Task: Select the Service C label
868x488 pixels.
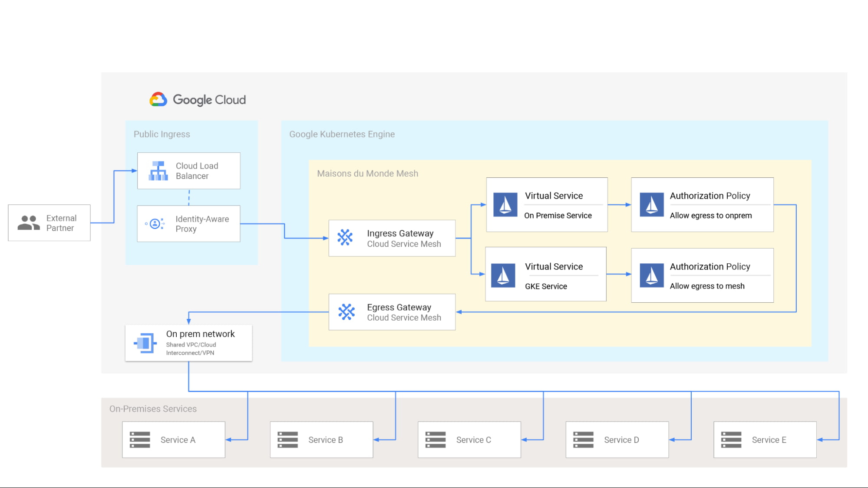Action: (x=473, y=440)
